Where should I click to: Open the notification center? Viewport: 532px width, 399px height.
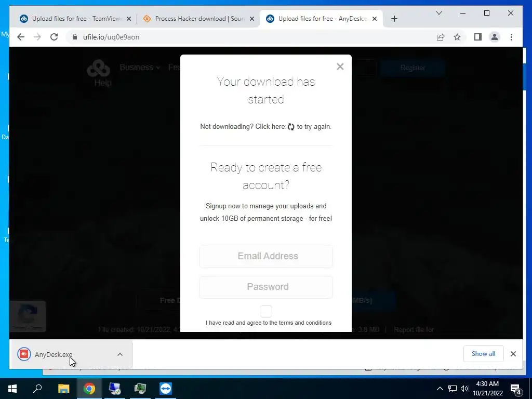516,389
